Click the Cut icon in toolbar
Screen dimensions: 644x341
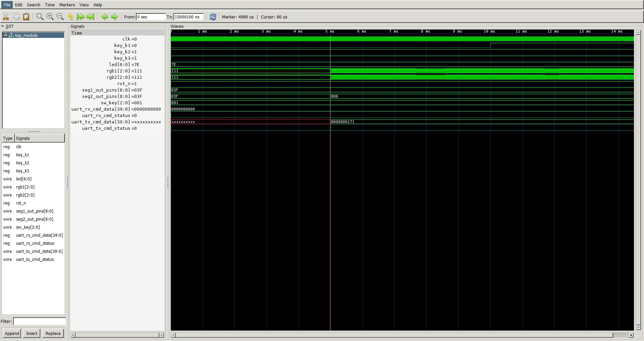tap(6, 17)
